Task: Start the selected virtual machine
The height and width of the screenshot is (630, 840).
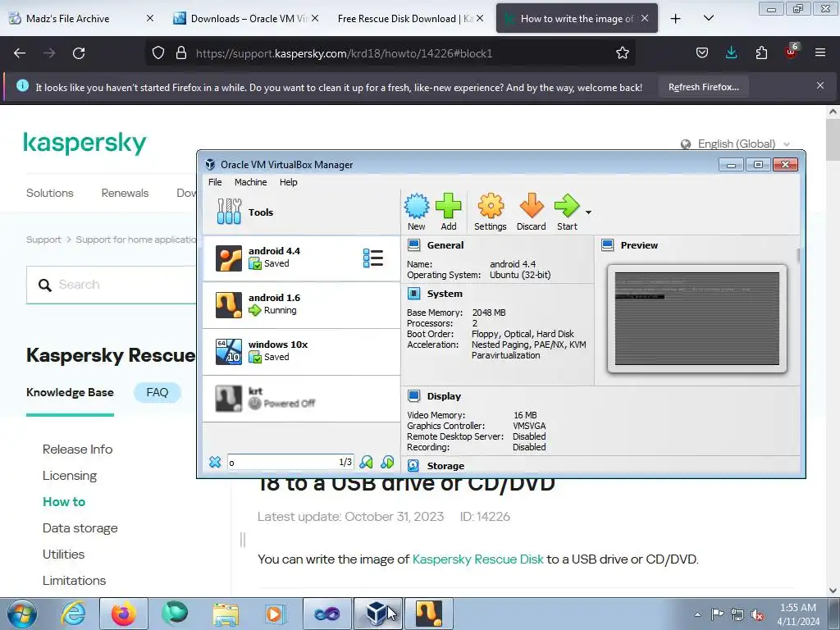Action: point(567,212)
